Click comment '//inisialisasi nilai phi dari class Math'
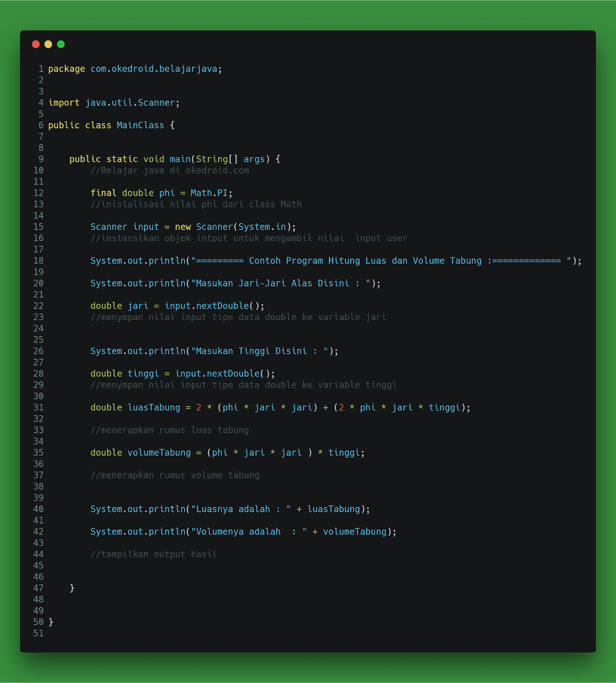Image resolution: width=616 pixels, height=683 pixels. pos(196,204)
